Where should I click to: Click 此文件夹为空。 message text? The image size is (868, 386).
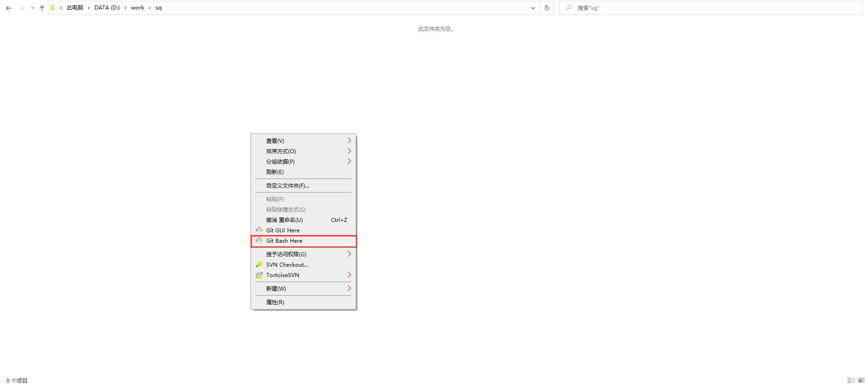[435, 29]
